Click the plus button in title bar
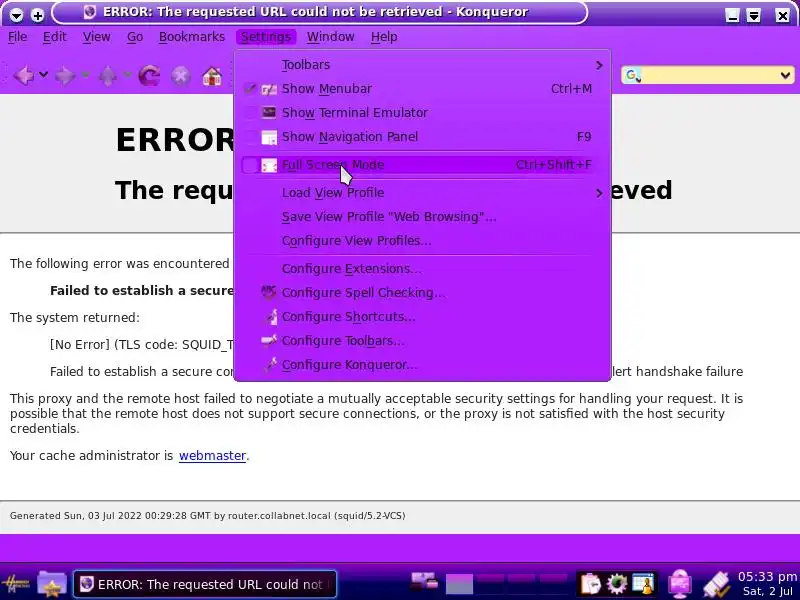 tap(37, 15)
